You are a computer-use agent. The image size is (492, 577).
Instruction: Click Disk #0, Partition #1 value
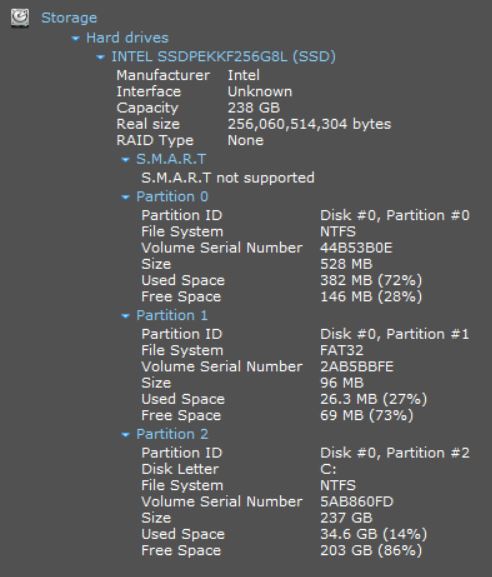click(395, 334)
